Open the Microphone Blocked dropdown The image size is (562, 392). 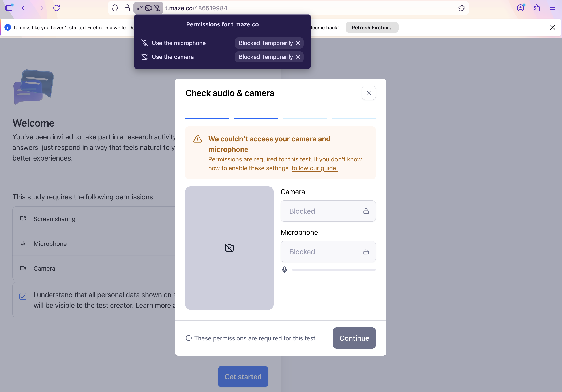[328, 252]
